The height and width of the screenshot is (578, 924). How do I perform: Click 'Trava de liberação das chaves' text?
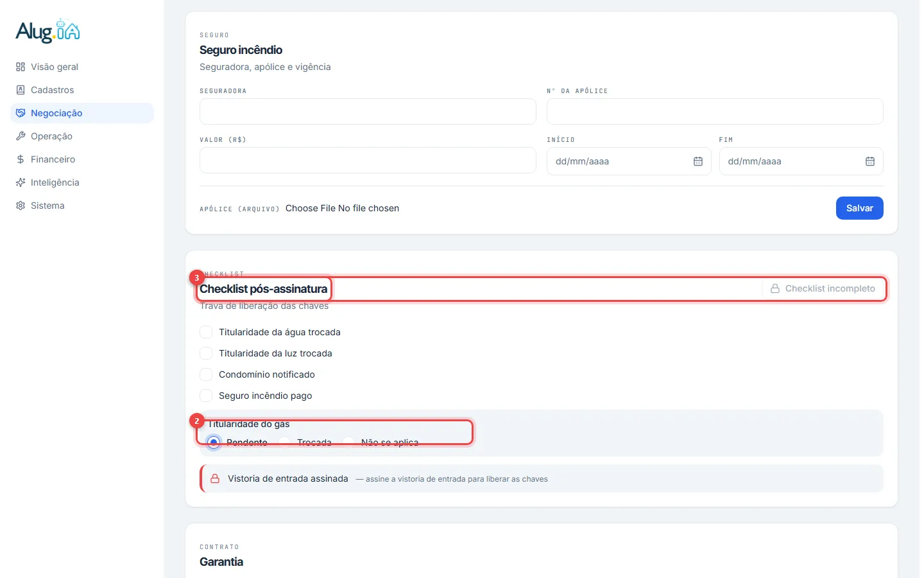tap(264, 306)
